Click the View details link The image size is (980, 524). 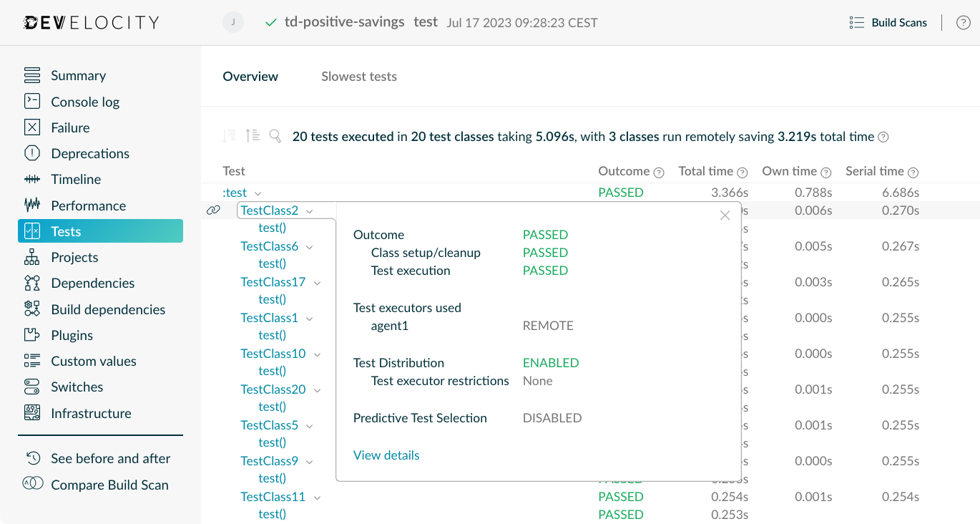click(x=386, y=455)
